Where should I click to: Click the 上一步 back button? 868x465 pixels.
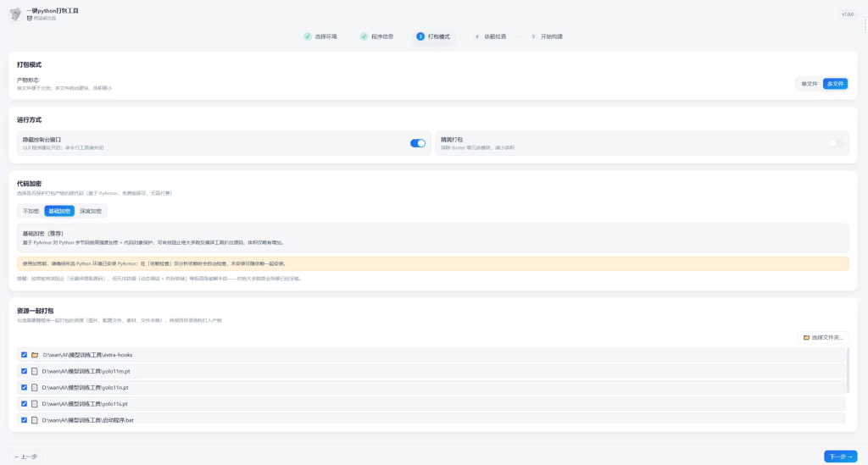click(x=25, y=457)
